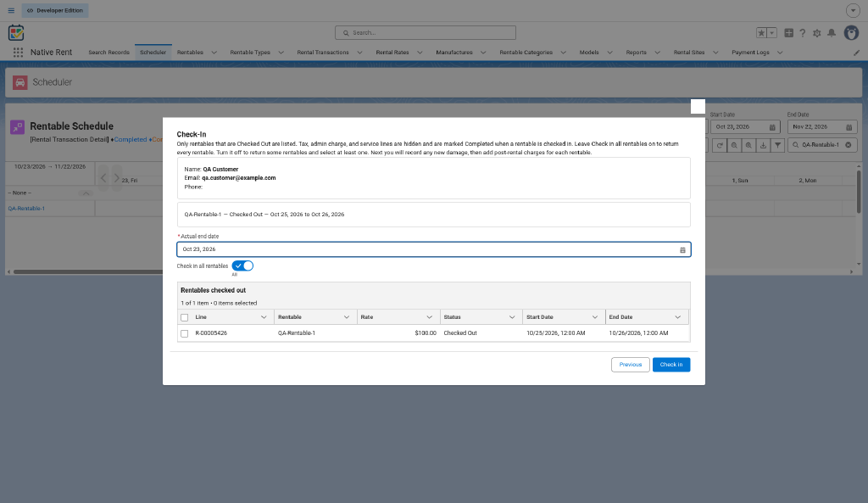Click the global Search box
This screenshot has height=503, width=868.
[426, 33]
